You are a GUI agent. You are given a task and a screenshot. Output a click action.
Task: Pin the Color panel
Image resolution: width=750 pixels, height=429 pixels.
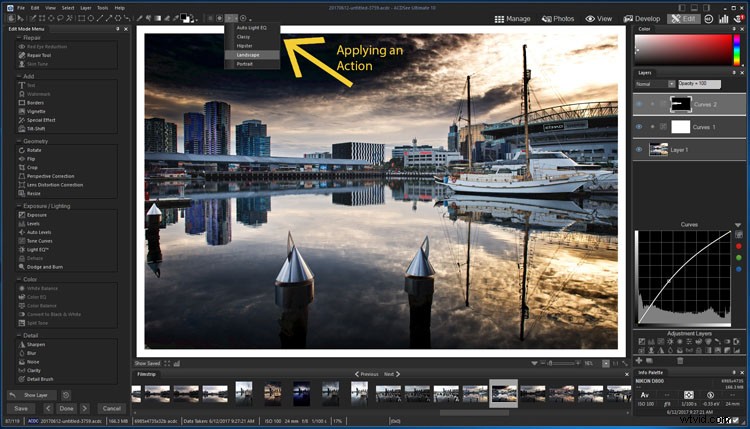[734, 29]
